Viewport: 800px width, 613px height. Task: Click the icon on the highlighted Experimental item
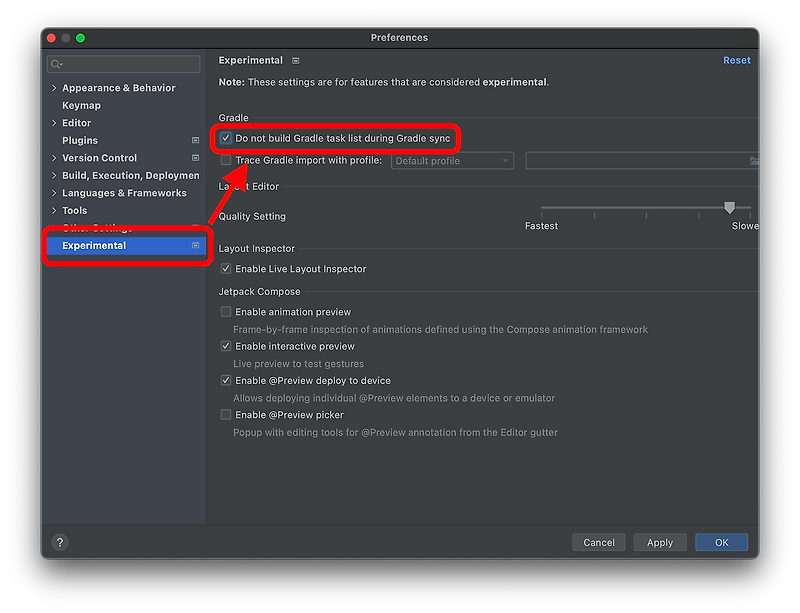coord(195,245)
